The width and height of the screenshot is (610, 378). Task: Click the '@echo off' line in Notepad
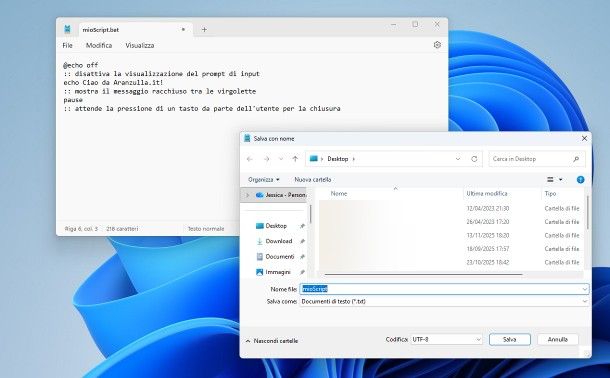[81, 65]
